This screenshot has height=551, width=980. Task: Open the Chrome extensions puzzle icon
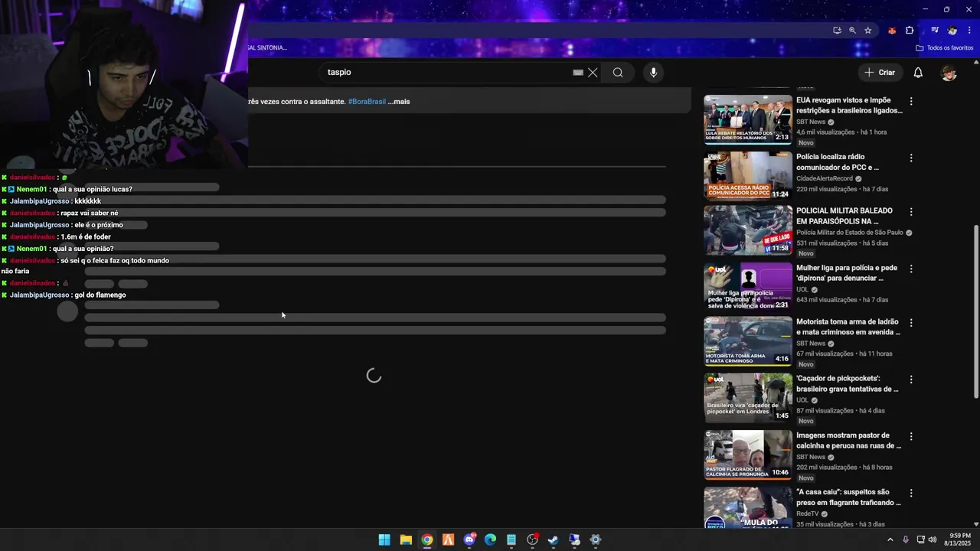pos(910,31)
